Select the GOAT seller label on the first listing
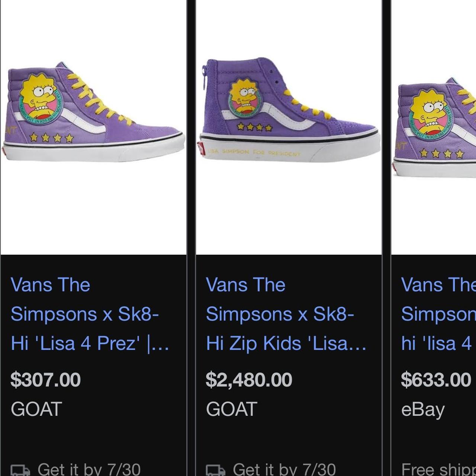 tap(35, 409)
